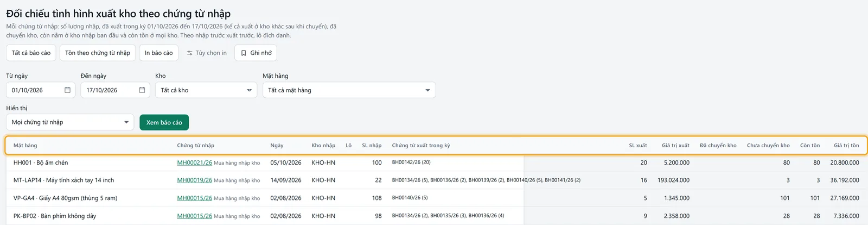
Task: Click the value 193.024.000 in Giá trị xuất
Action: (x=674, y=180)
